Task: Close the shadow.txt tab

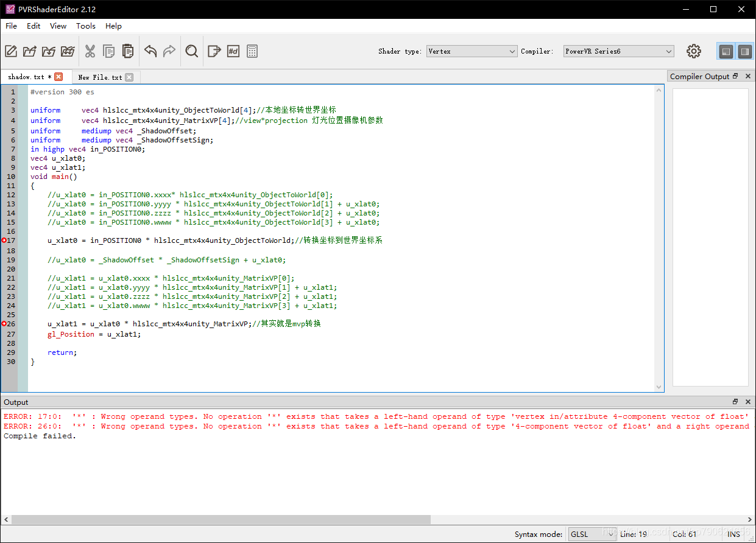Action: coord(58,77)
